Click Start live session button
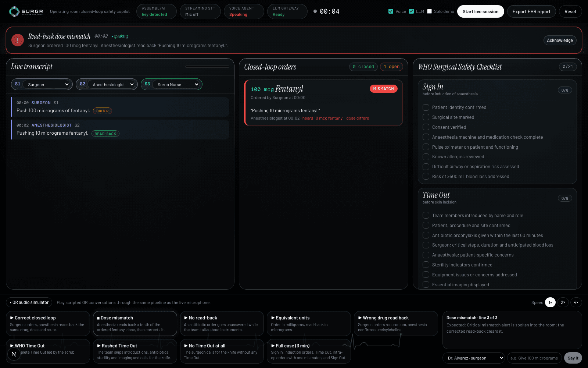 (x=480, y=11)
